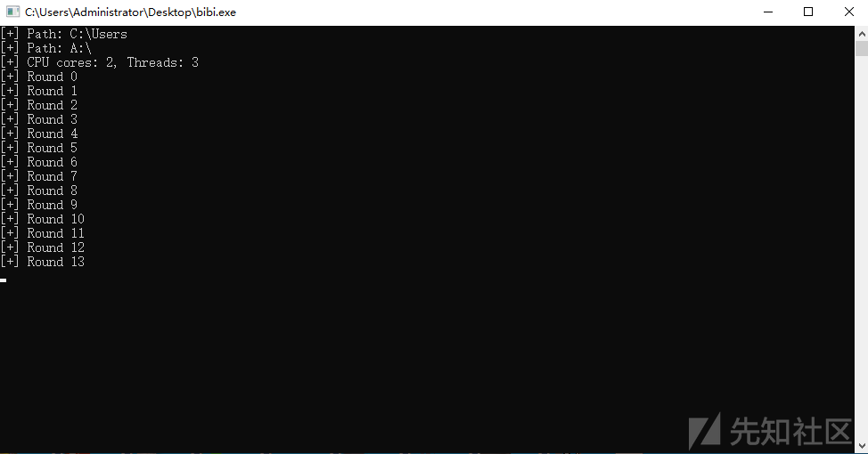Click the 'Round 12' output line
Image resolution: width=868 pixels, height=454 pixels.
[x=43, y=247]
